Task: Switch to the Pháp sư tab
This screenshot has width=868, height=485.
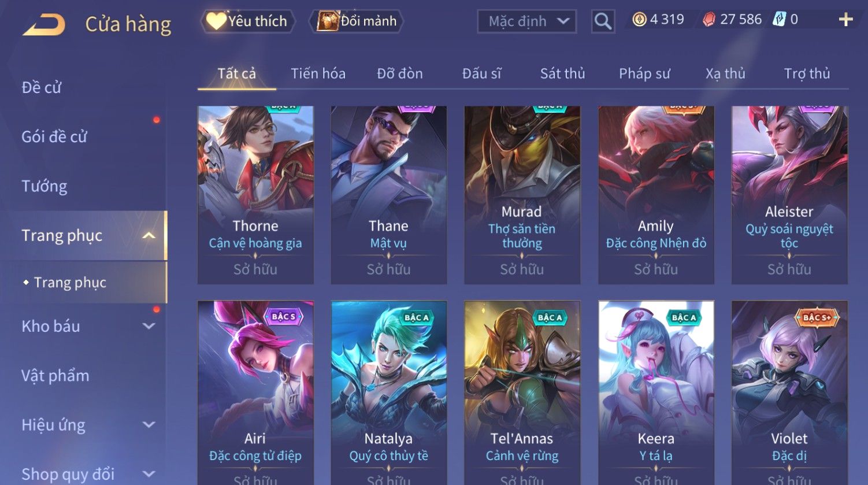Action: (644, 74)
